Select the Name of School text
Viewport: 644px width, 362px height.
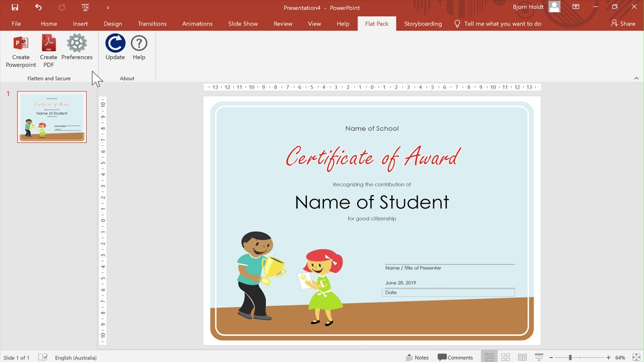tap(372, 129)
